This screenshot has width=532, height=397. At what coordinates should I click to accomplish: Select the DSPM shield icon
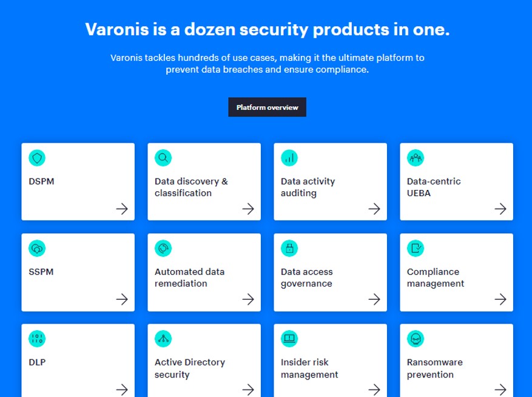point(37,158)
